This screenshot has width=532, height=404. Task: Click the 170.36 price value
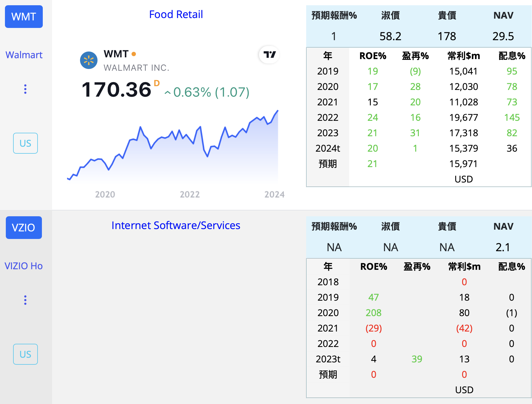click(x=116, y=90)
